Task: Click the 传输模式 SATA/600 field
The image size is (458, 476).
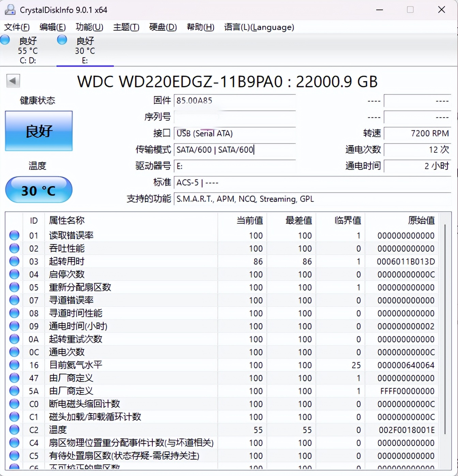Action: (215, 150)
